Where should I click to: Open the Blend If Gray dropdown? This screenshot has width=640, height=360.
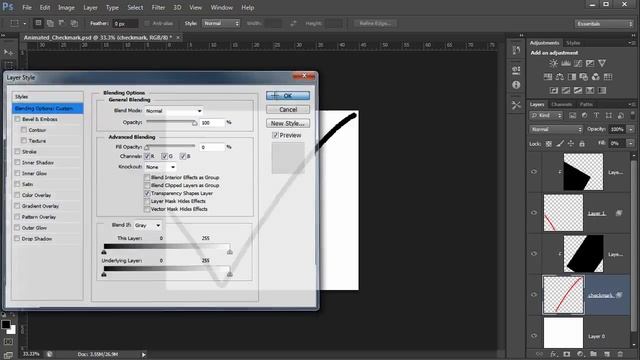pos(147,225)
